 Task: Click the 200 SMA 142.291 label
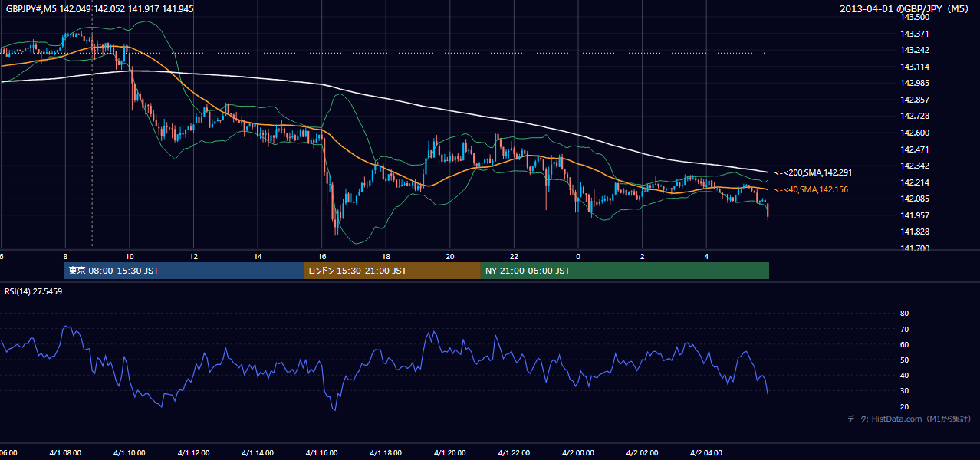point(813,173)
